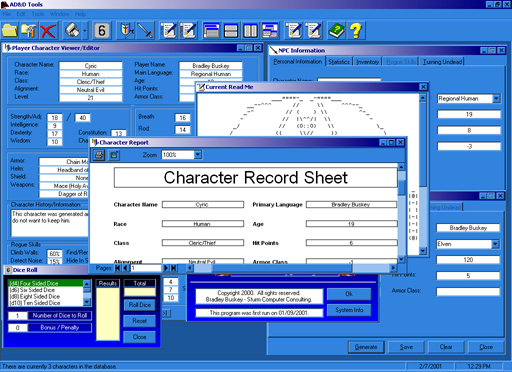Open the green help book icon
The width and height of the screenshot is (512, 372).
(336, 31)
